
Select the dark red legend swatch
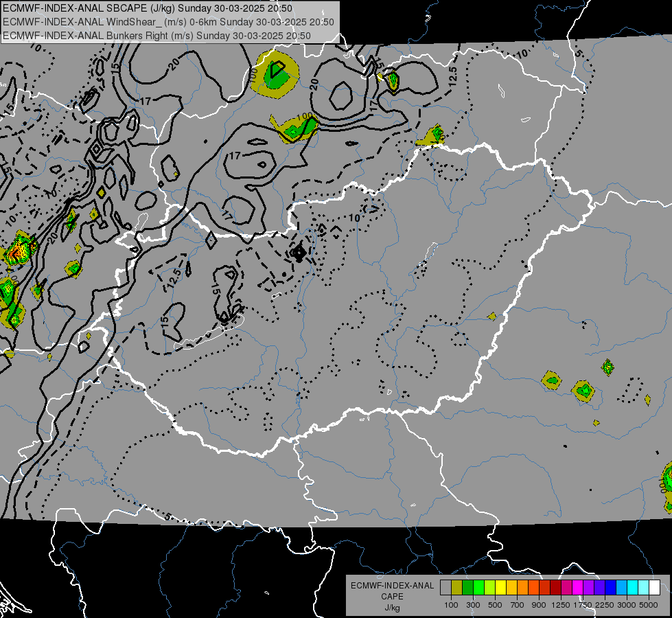pos(555,587)
